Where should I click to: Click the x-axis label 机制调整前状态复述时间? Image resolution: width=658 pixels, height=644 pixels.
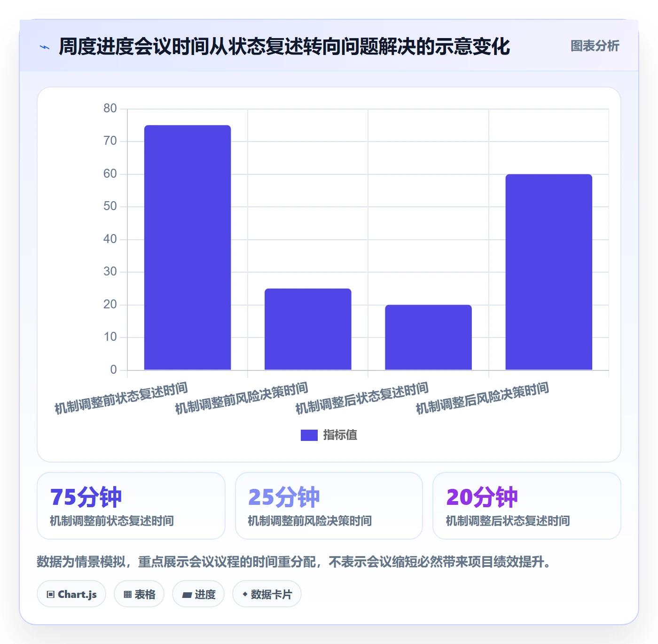pos(121,398)
